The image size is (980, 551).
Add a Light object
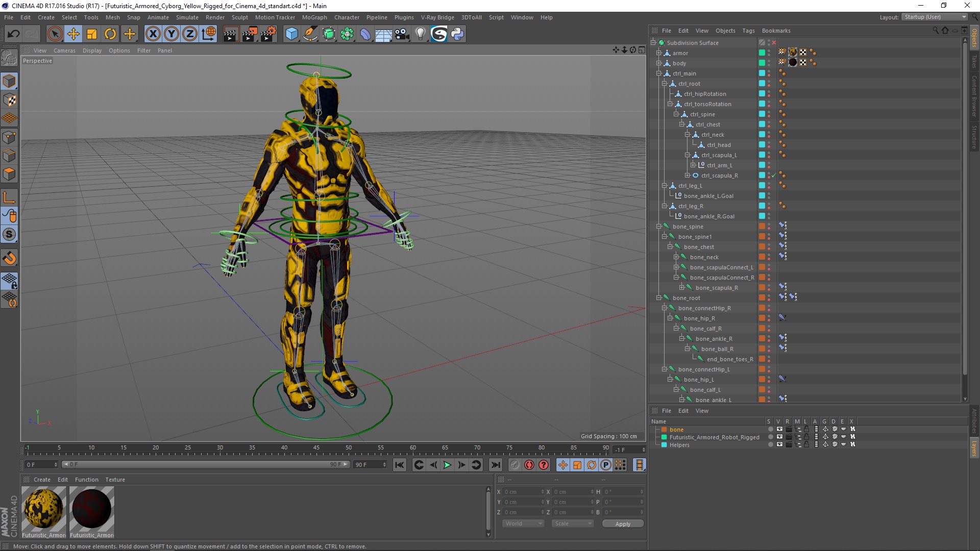421,34
